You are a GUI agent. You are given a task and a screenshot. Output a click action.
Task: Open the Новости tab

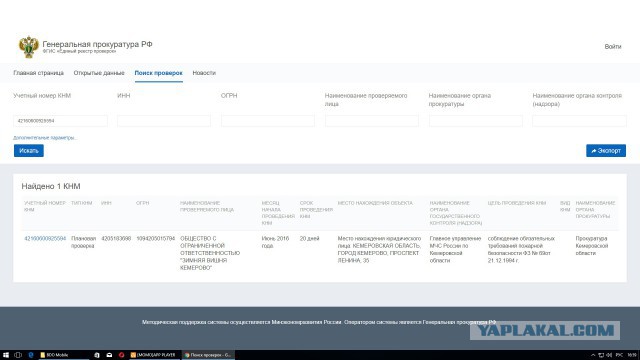coord(204,73)
